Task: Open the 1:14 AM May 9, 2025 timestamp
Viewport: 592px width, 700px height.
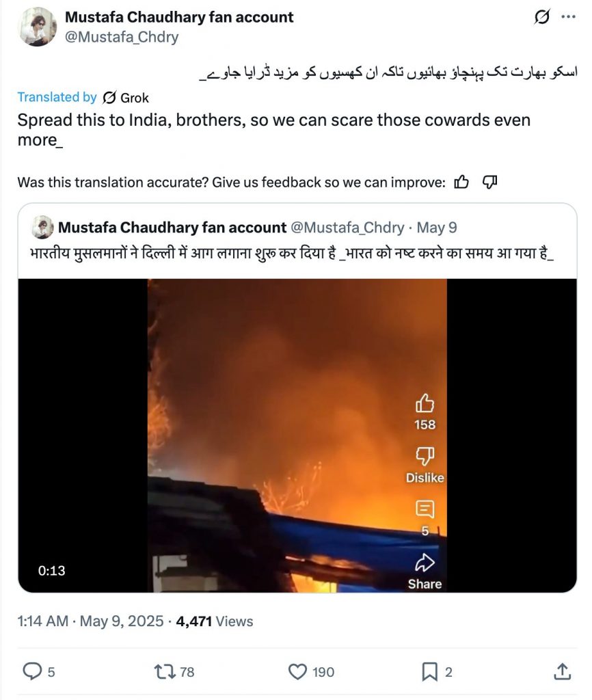Action: coord(91,621)
